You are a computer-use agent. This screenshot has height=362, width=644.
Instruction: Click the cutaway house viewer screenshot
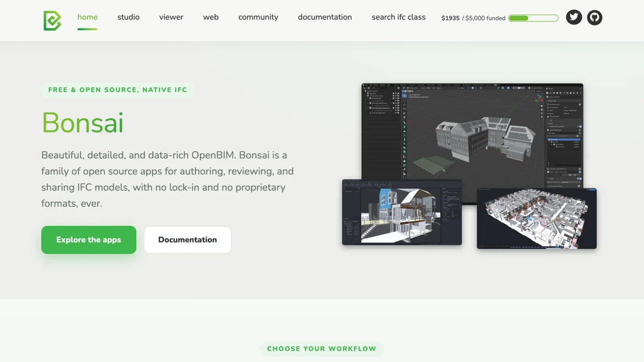coord(402,212)
